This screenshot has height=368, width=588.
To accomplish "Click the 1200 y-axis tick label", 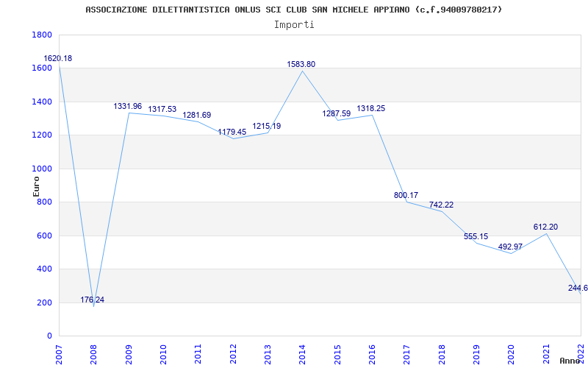I will [42, 135].
